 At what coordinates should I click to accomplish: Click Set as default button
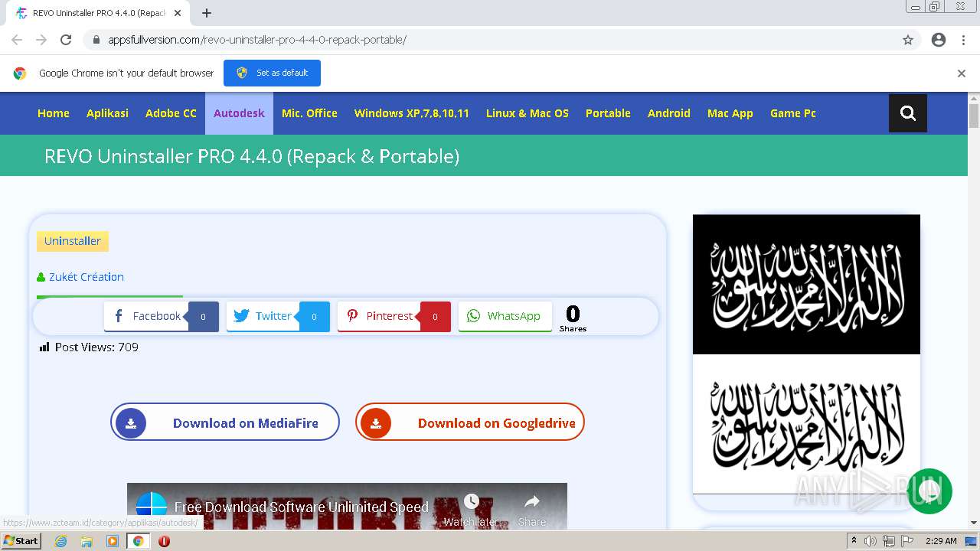272,73
